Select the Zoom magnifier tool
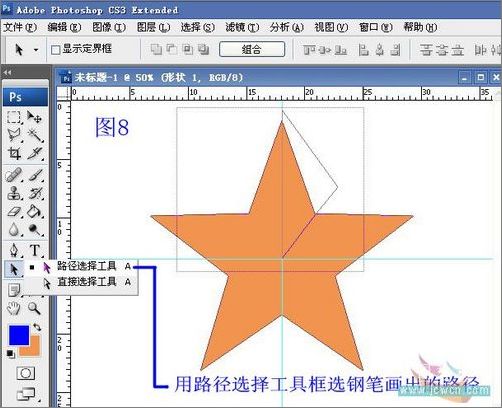The width and height of the screenshot is (502, 408). click(x=34, y=308)
